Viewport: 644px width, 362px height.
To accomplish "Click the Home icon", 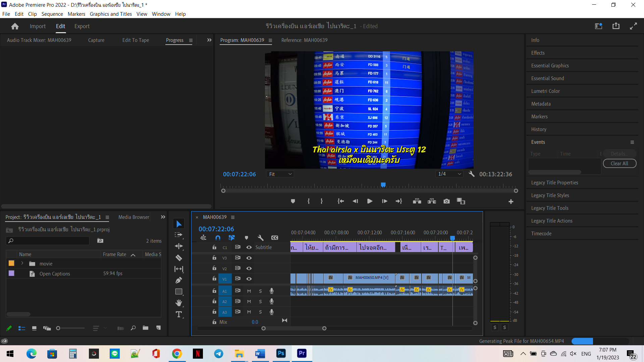I will coord(15,26).
